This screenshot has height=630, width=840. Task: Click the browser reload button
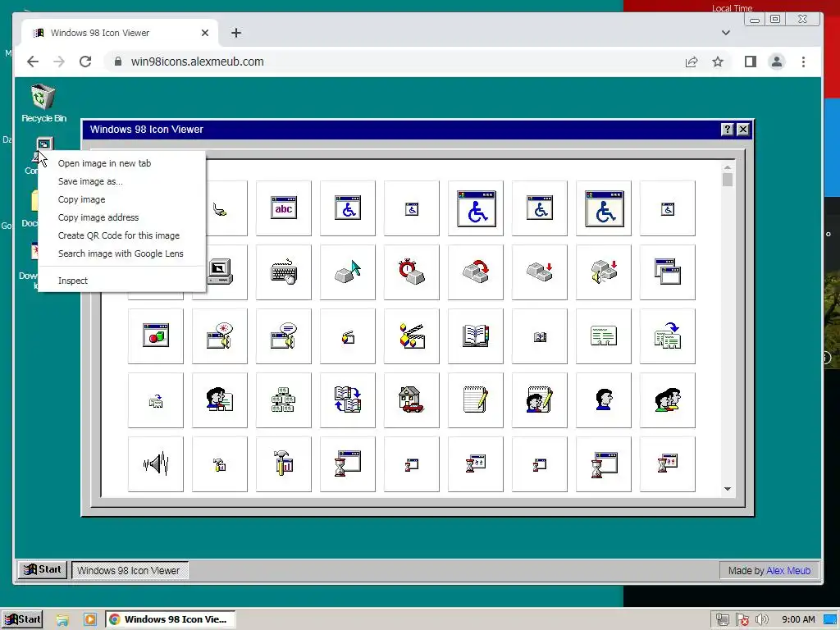[x=85, y=62]
